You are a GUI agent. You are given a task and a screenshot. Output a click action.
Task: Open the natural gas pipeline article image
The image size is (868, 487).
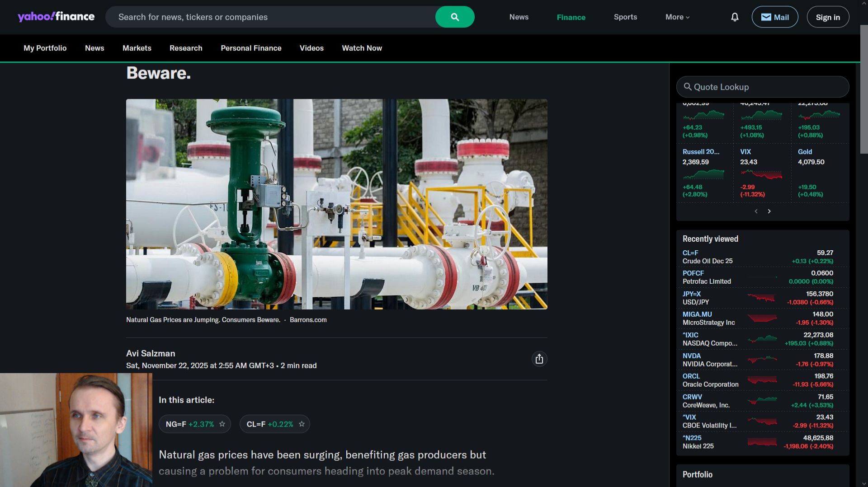point(336,204)
